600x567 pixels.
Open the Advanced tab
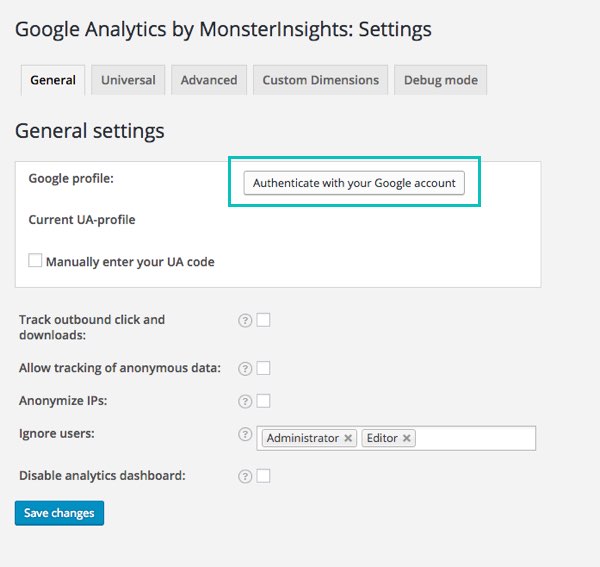click(x=209, y=80)
